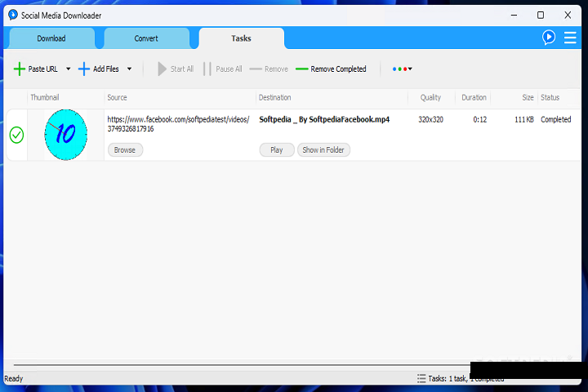
Task: Sort the list by the Size column header
Action: (528, 98)
